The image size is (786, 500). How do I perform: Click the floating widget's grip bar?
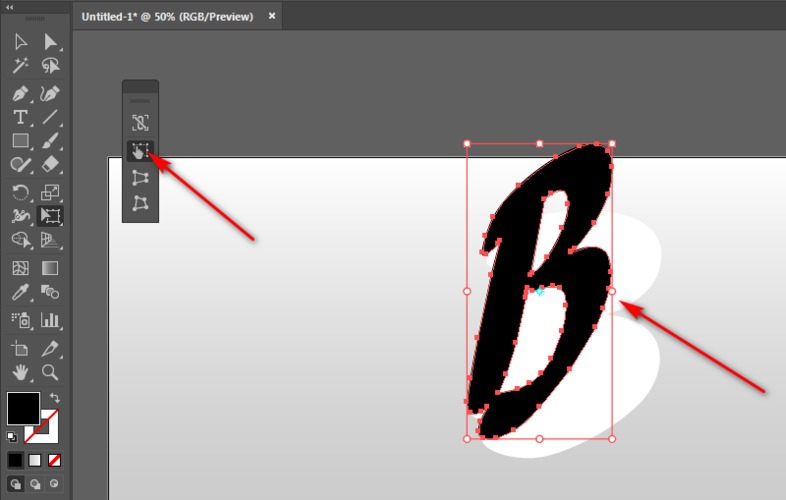(x=140, y=101)
